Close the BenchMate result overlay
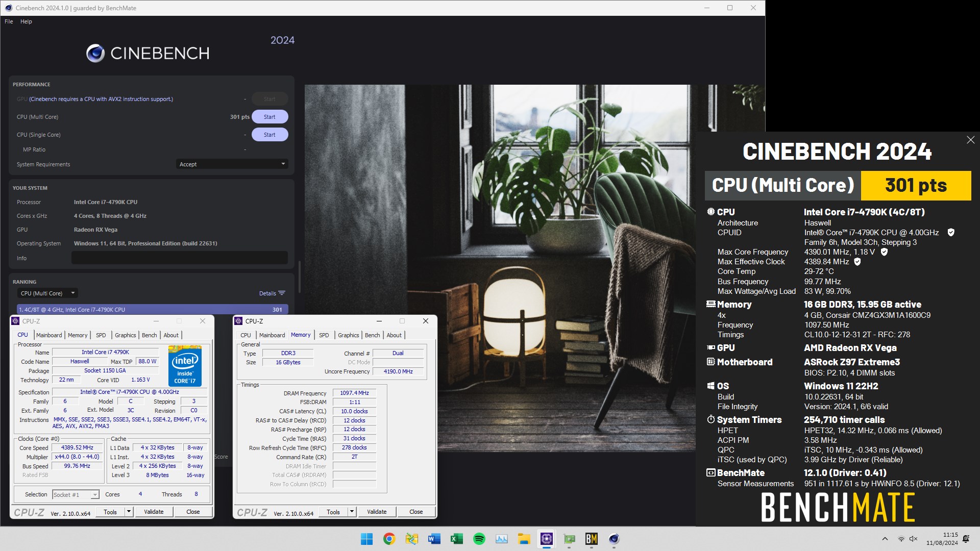The width and height of the screenshot is (980, 551). tap(970, 140)
